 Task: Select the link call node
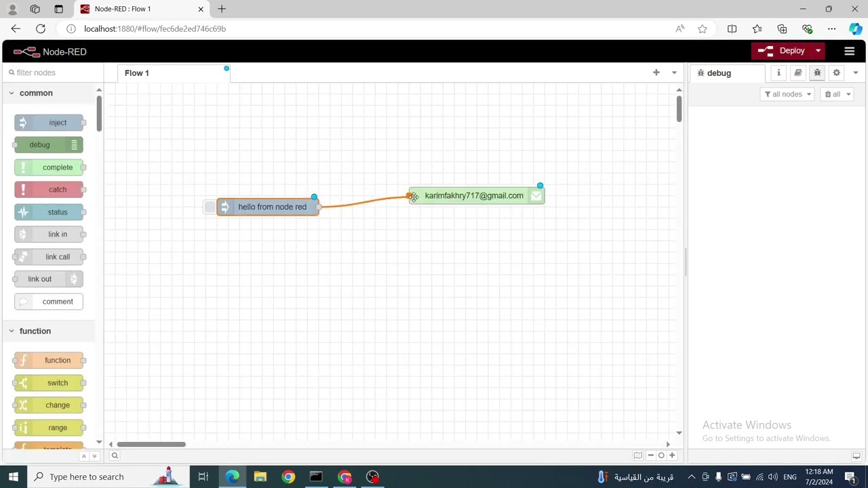(x=49, y=257)
